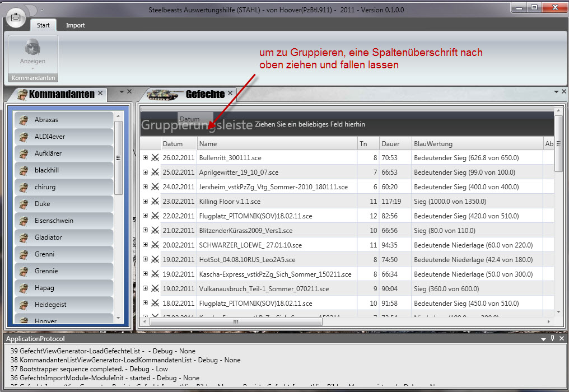
Task: Expand the SCHWARZER_LOEWE row details
Action: (146, 245)
